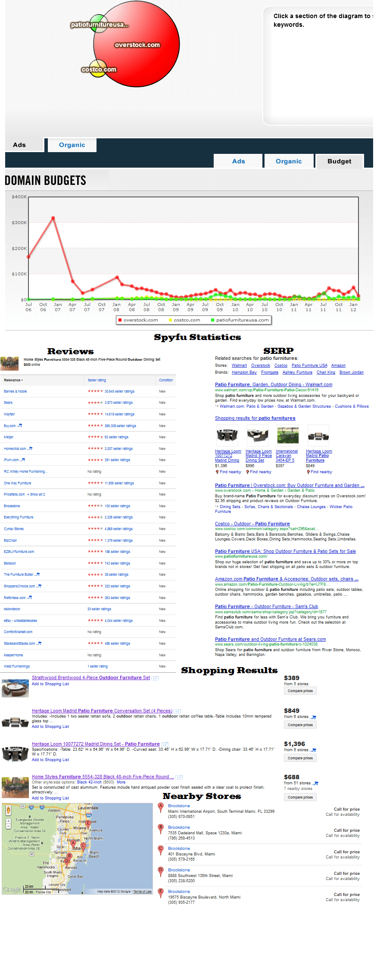Screen dimensions: 377x980
Task: Click the cart icon next to Buy.com
Action: click(x=20, y=425)
